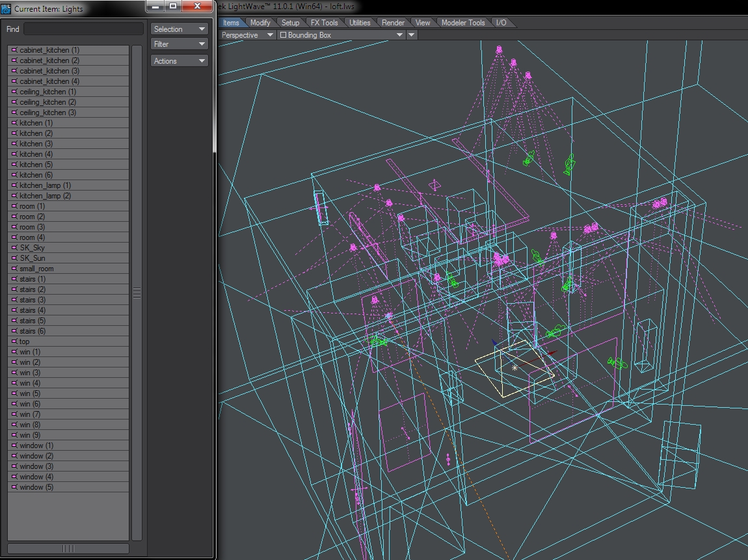Image resolution: width=748 pixels, height=560 pixels.
Task: Open the Perspective view type dropdown
Action: 247,35
